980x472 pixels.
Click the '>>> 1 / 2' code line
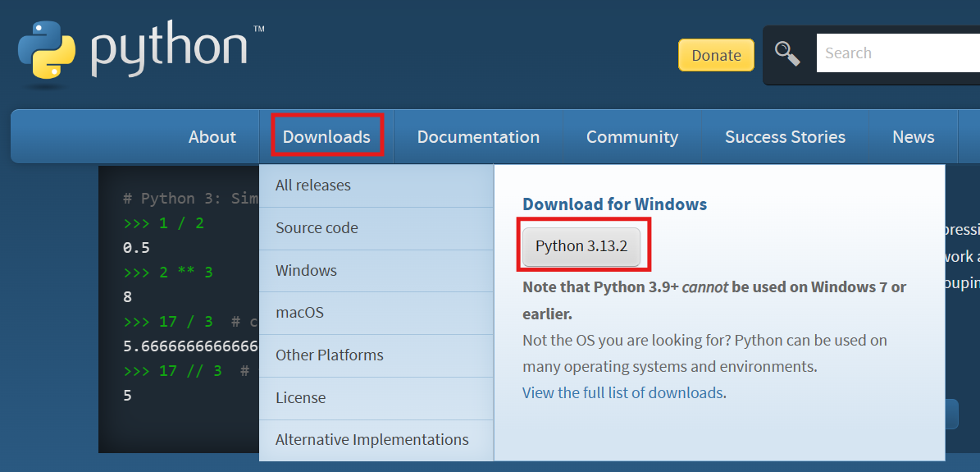pyautogui.click(x=164, y=222)
